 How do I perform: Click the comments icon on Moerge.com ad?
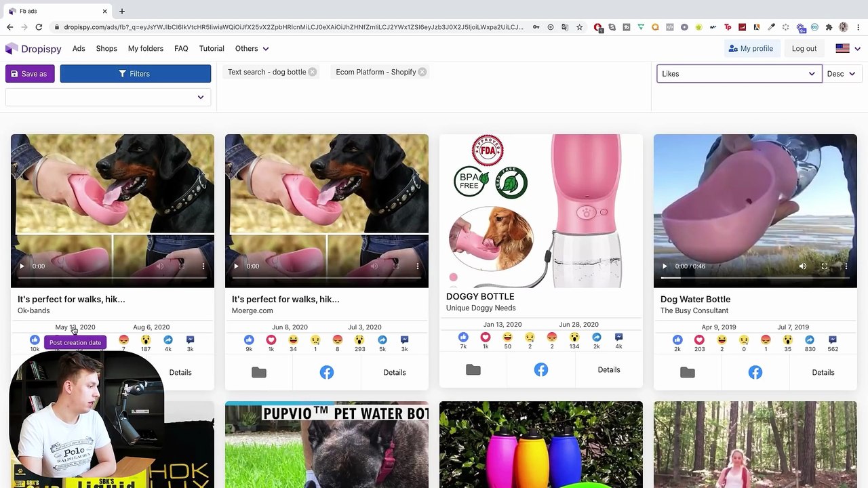coord(405,340)
